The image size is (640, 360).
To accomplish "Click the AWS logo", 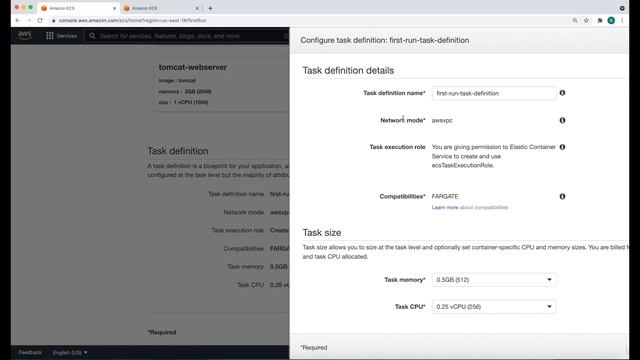I will tap(24, 36).
